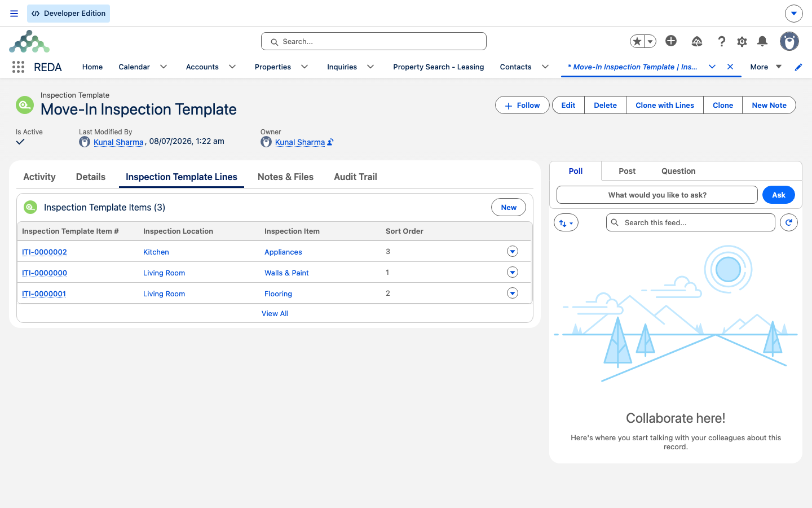Image resolution: width=812 pixels, height=508 pixels.
Task: Open the Trailhead guidance icon
Action: pyautogui.click(x=697, y=41)
